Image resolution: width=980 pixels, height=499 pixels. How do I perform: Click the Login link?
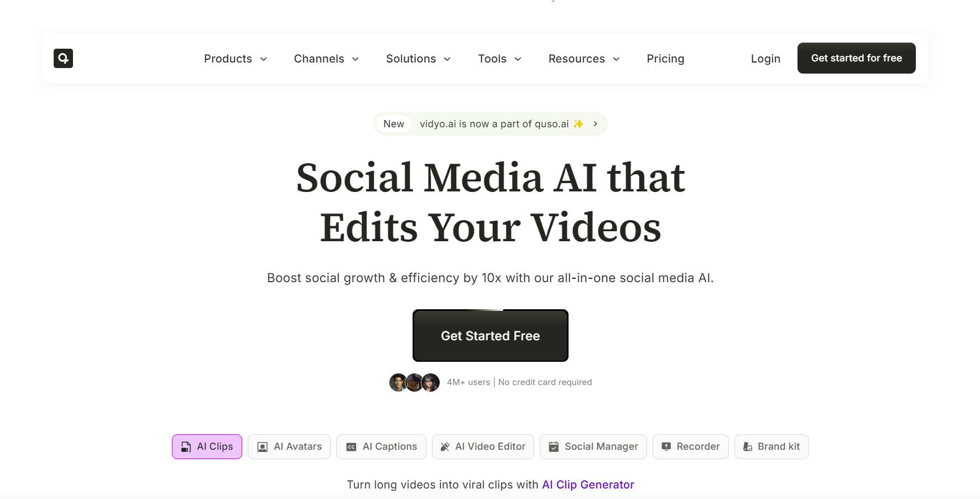765,59
